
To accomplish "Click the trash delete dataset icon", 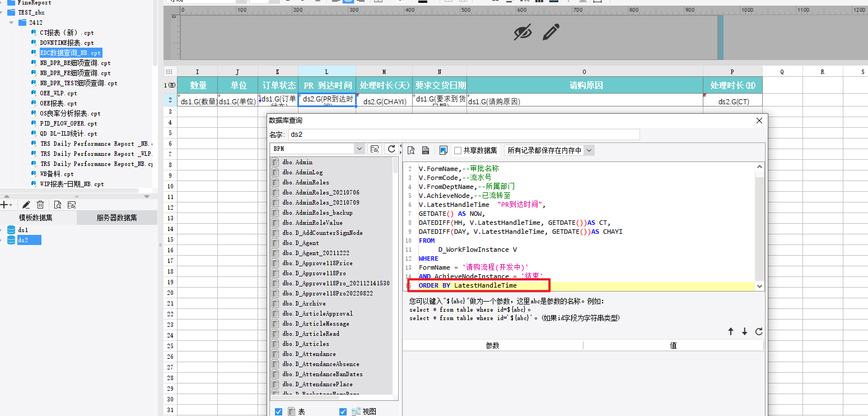I will pyautogui.click(x=40, y=205).
